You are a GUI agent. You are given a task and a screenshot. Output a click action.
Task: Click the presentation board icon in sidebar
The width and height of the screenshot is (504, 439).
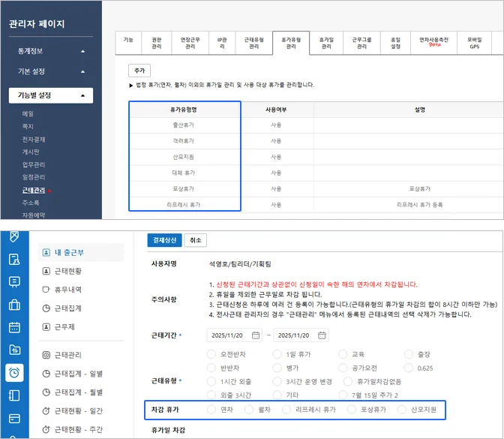point(14,282)
